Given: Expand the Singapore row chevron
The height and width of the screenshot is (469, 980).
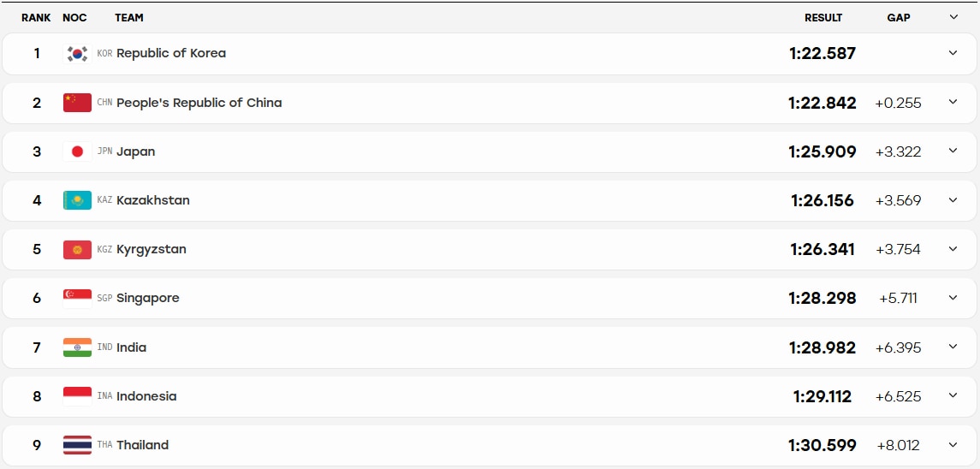Looking at the screenshot, I should tap(953, 298).
